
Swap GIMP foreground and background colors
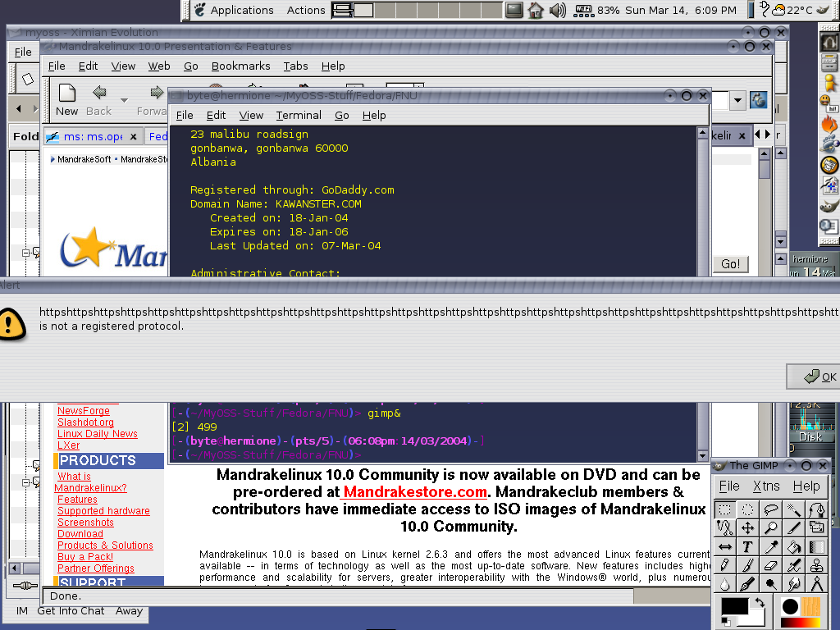pyautogui.click(x=759, y=602)
